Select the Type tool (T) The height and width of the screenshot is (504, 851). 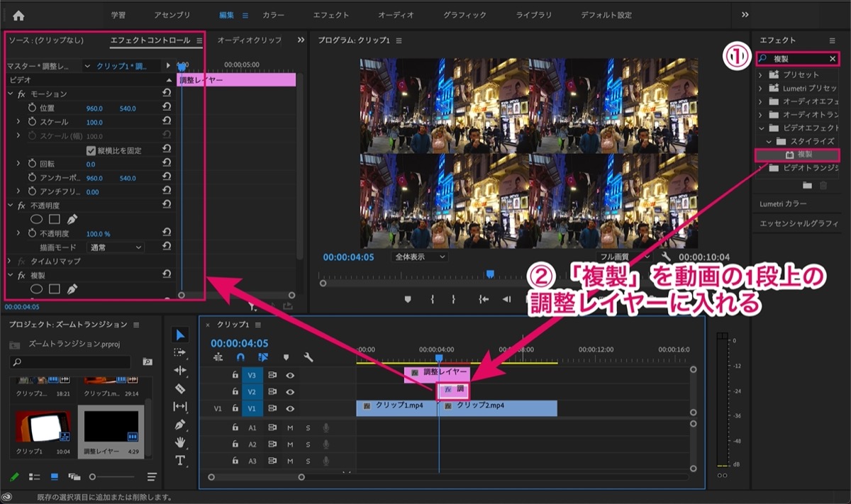pyautogui.click(x=180, y=460)
